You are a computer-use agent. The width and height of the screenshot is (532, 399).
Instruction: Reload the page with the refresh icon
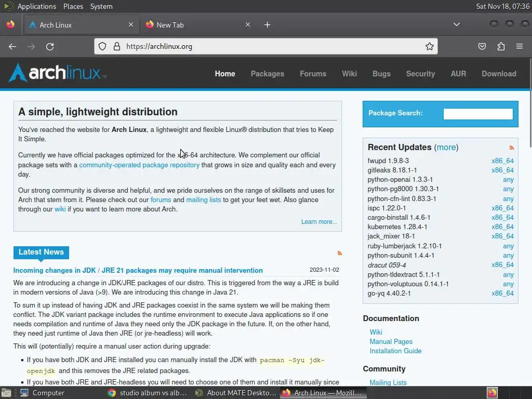coord(50,46)
